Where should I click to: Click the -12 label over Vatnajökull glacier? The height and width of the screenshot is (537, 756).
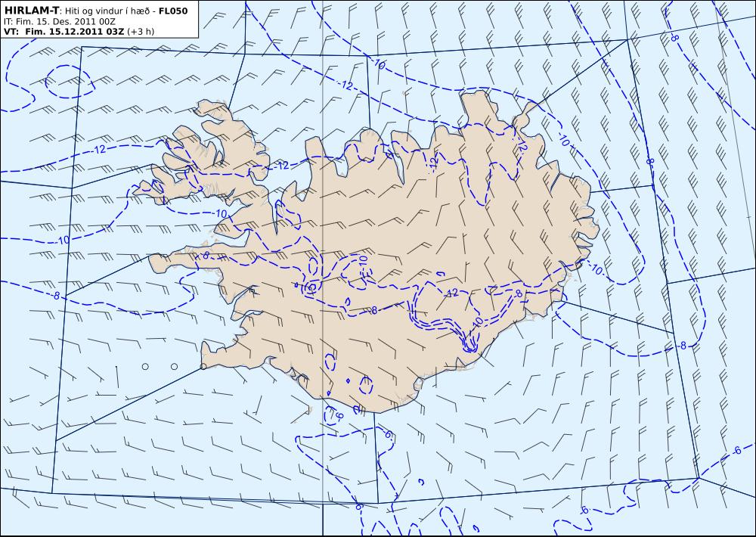tap(451, 293)
